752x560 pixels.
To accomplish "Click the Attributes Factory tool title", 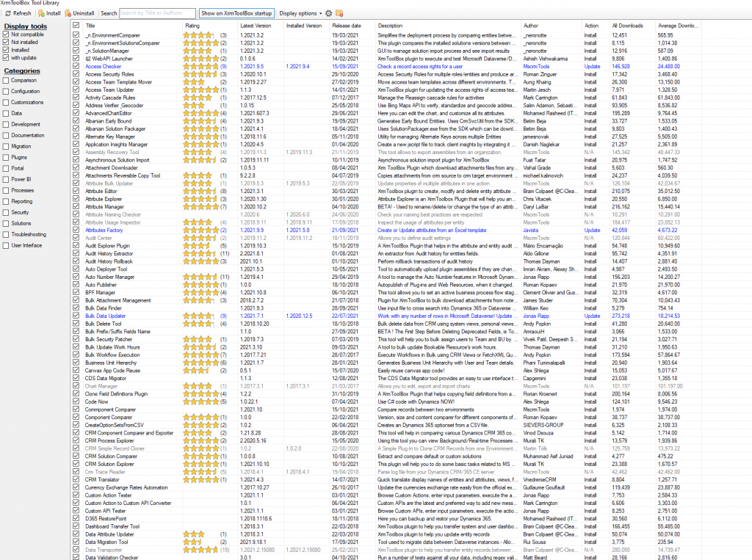I will click(x=104, y=230).
